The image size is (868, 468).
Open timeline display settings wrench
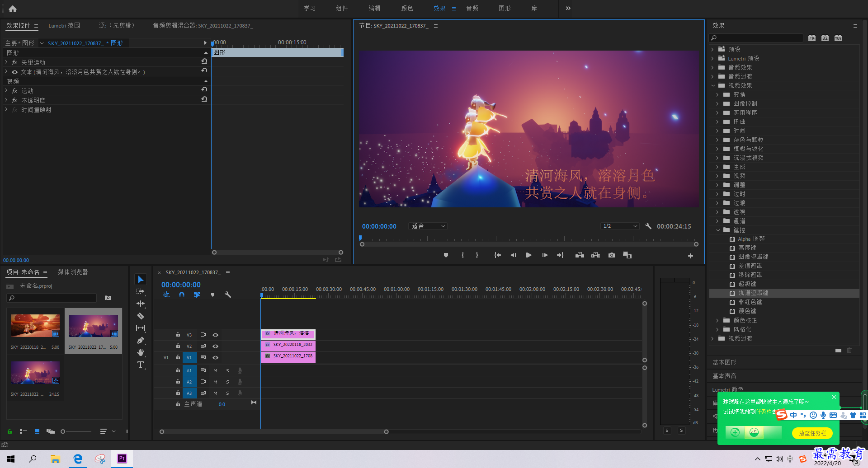[228, 295]
